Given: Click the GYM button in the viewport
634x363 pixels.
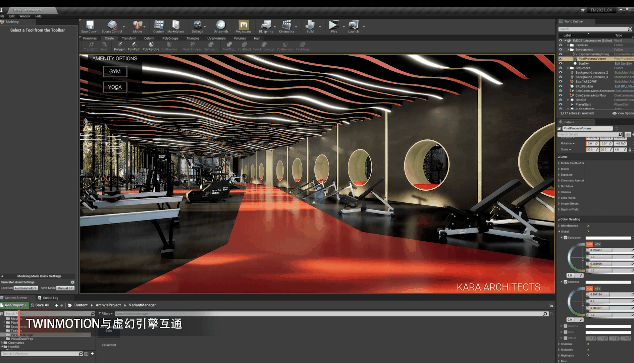Looking at the screenshot, I should click(x=115, y=72).
